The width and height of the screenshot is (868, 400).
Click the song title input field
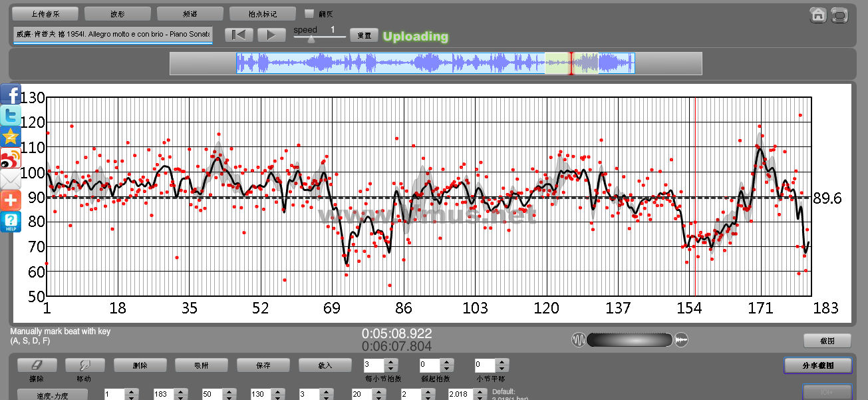tap(112, 34)
